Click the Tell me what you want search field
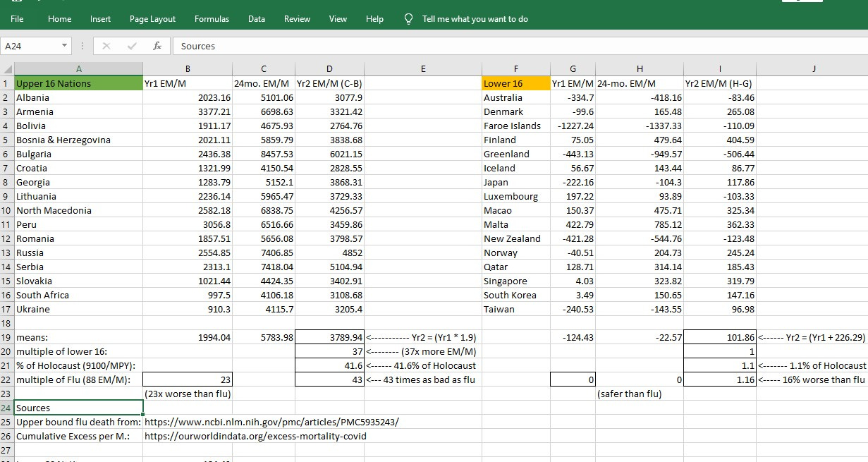Image resolution: width=868 pixels, height=462 pixels. 475,19
